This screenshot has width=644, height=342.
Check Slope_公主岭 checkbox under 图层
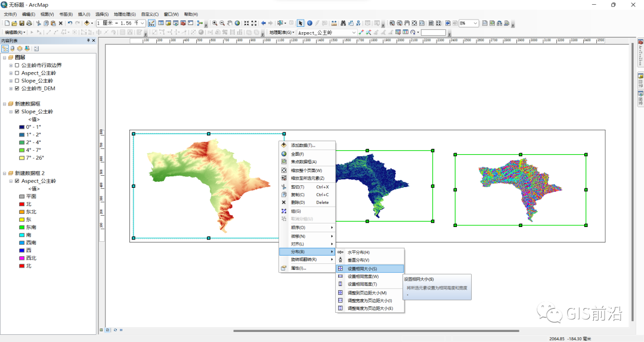point(17,81)
